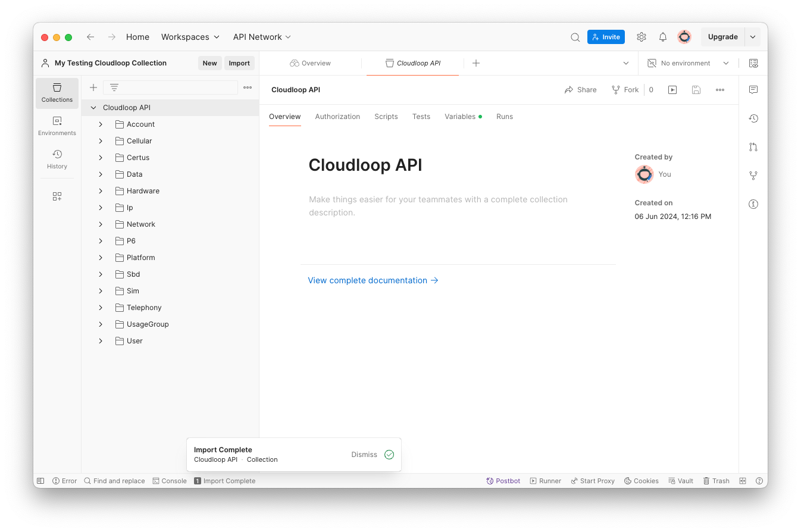
Task: Open the comments icon in right sidebar
Action: coord(753,90)
